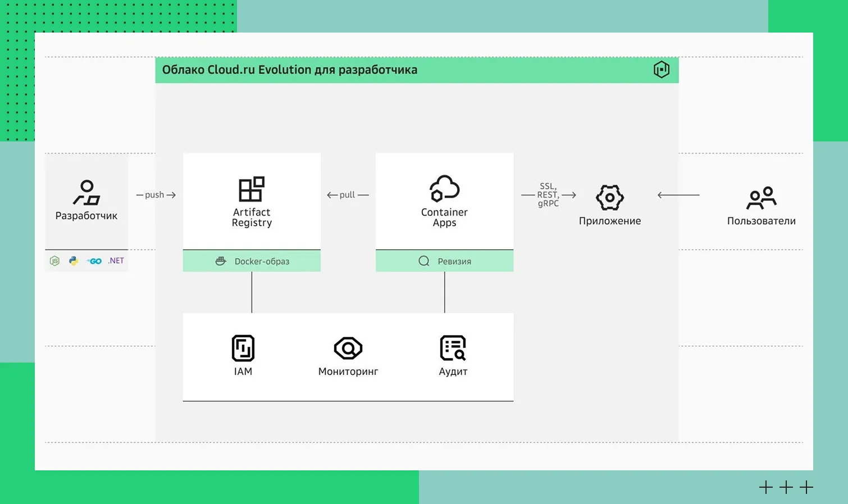Click the Python logo icon
This screenshot has width=848, height=504.
point(74,261)
